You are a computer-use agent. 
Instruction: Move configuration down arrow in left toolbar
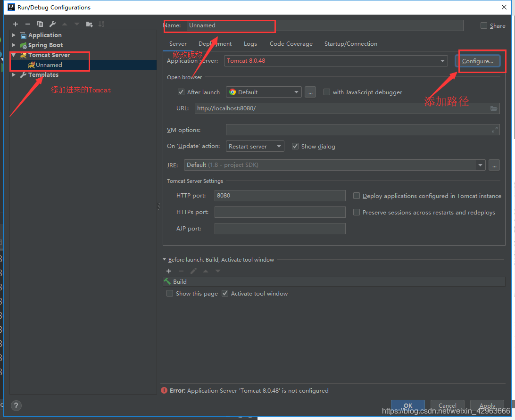click(77, 24)
